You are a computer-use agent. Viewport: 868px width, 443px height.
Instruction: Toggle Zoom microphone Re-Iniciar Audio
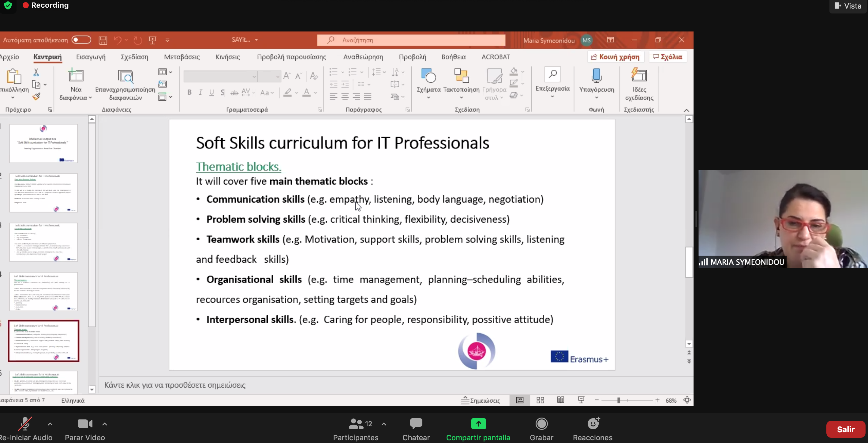point(25,424)
